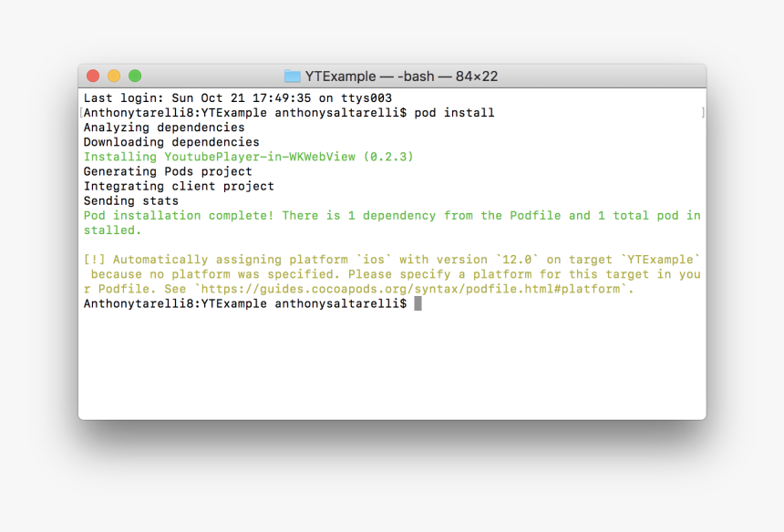Click the green zoom window button

coord(135,76)
